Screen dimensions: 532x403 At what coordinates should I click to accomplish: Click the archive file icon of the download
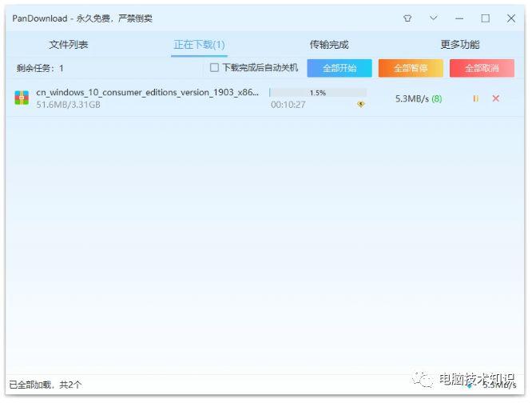22,98
